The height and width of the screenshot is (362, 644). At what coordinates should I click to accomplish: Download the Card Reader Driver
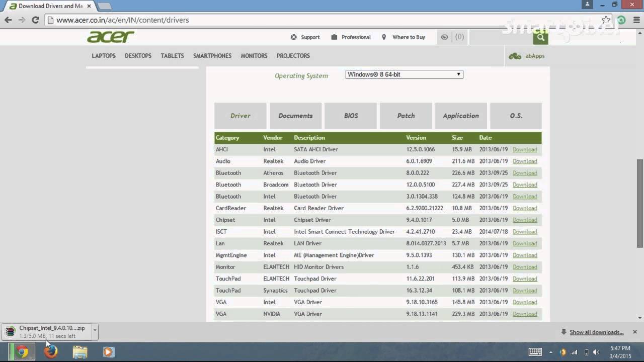(x=525, y=208)
